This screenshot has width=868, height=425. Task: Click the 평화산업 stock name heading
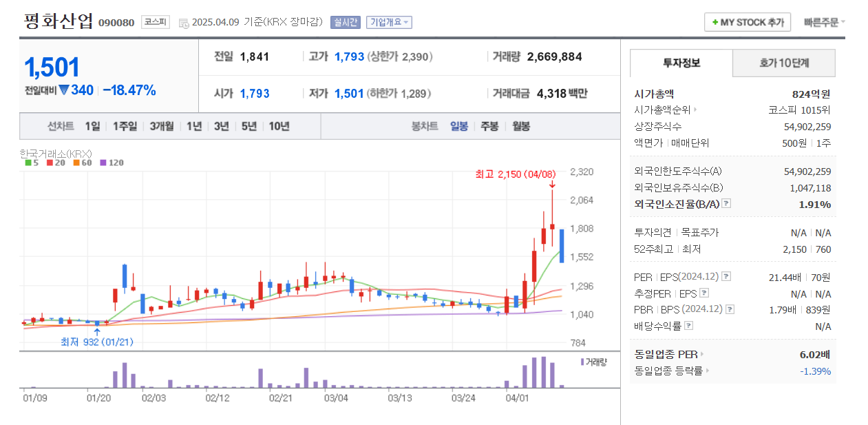click(58, 21)
